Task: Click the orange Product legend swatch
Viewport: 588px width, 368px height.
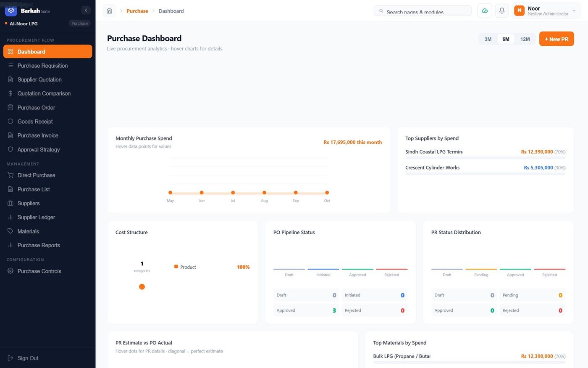Action: point(176,267)
